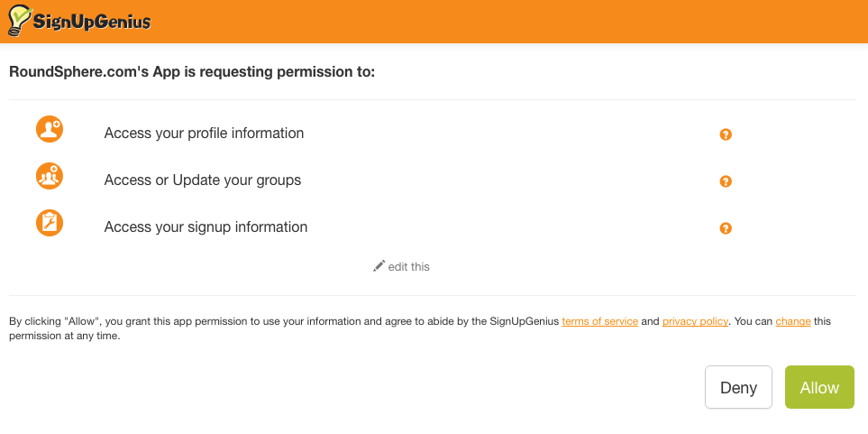This screenshot has width=868, height=434.
Task: Select the 'Access your profile information' row text
Action: [x=204, y=134]
